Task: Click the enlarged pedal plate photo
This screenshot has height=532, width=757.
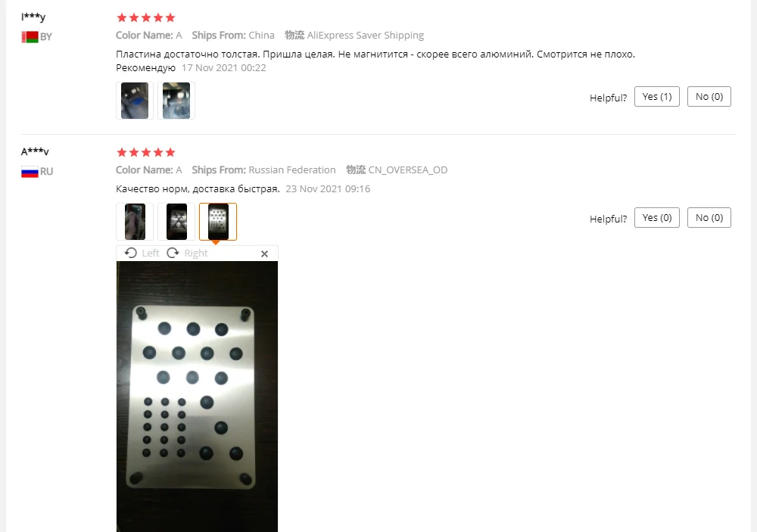Action: coord(197,397)
